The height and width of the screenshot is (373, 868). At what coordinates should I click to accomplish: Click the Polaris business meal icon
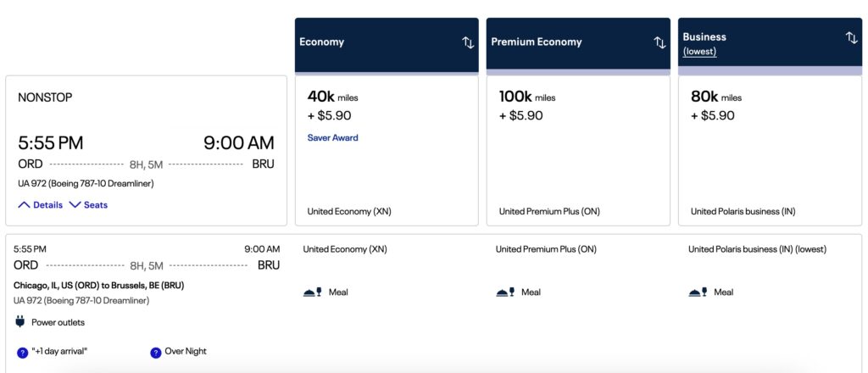pos(698,292)
